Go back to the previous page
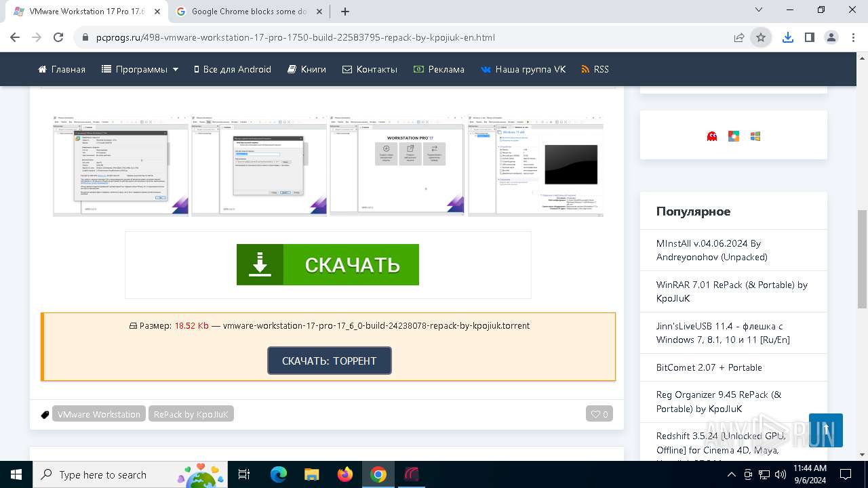 coord(15,37)
